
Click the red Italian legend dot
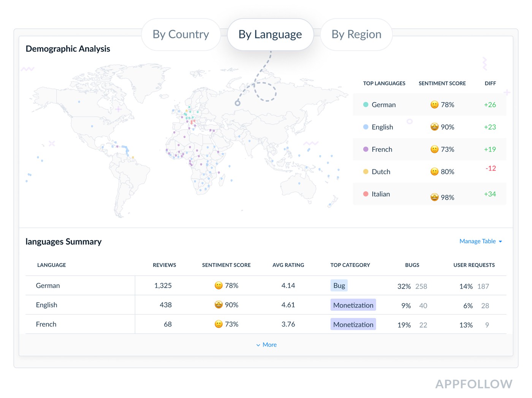click(x=366, y=194)
